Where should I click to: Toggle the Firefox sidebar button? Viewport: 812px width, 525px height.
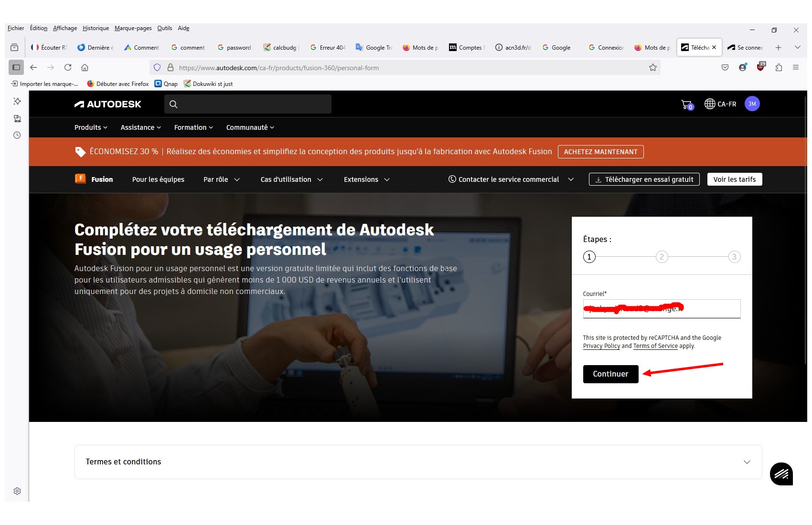point(16,68)
